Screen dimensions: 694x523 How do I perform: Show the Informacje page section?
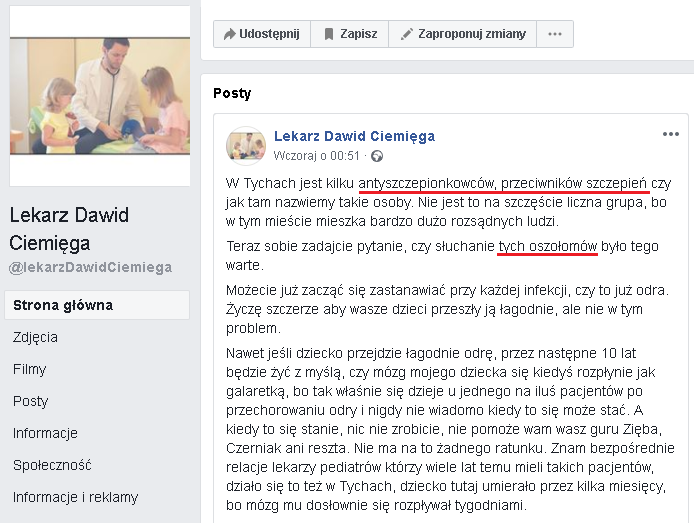[45, 433]
